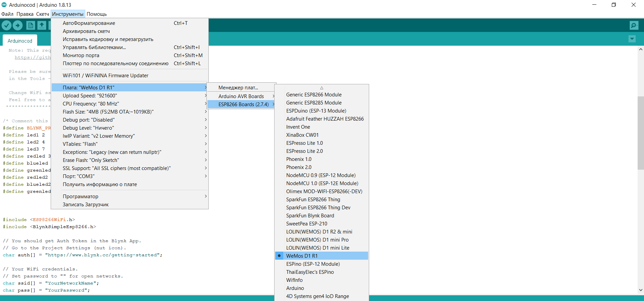
Task: Open the Скетч menu
Action: pyautogui.click(x=43, y=14)
